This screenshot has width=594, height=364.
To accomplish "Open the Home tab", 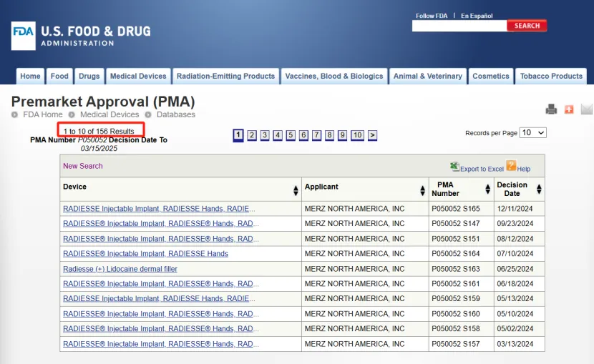I will tap(30, 76).
